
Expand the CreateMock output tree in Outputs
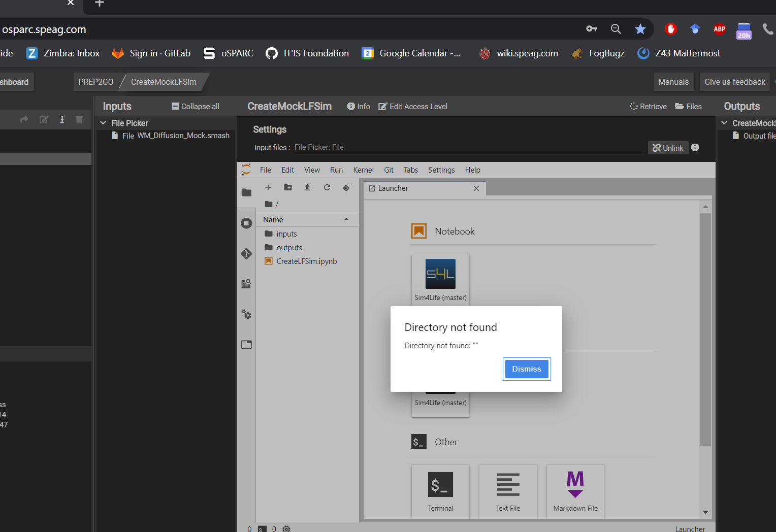[725, 123]
